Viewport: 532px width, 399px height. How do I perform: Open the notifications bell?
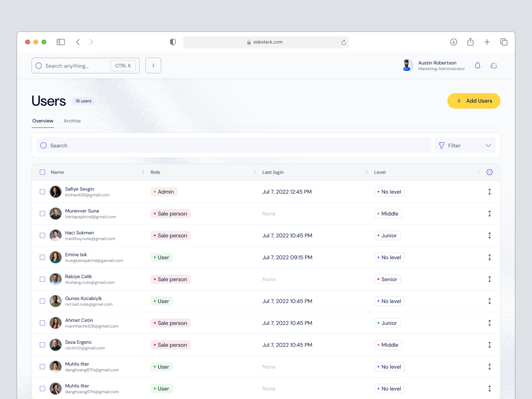pyautogui.click(x=477, y=65)
